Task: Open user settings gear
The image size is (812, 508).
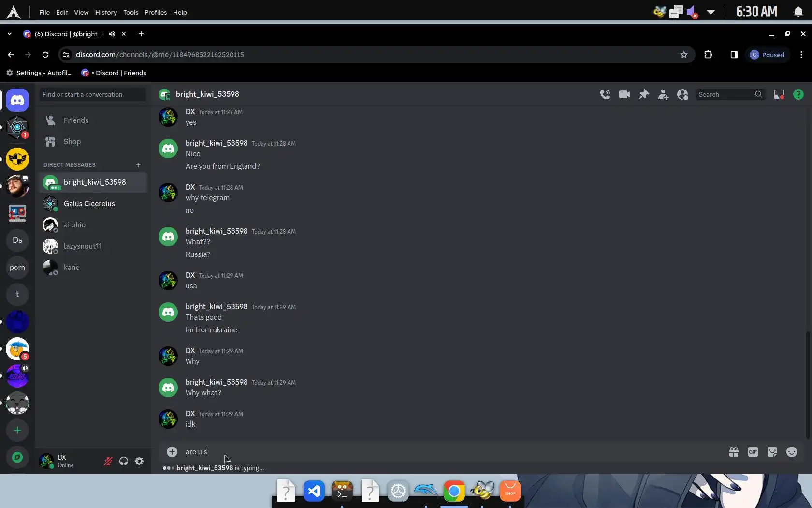Action: 139,461
